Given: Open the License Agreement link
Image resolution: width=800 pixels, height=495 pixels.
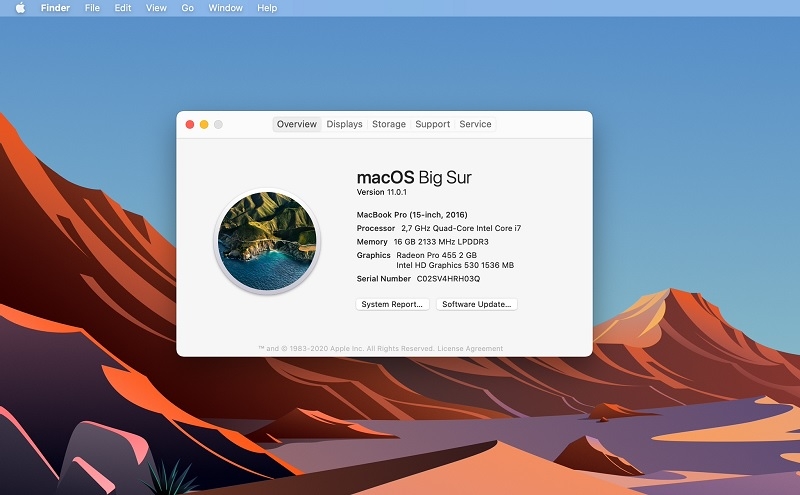Looking at the screenshot, I should tap(470, 349).
